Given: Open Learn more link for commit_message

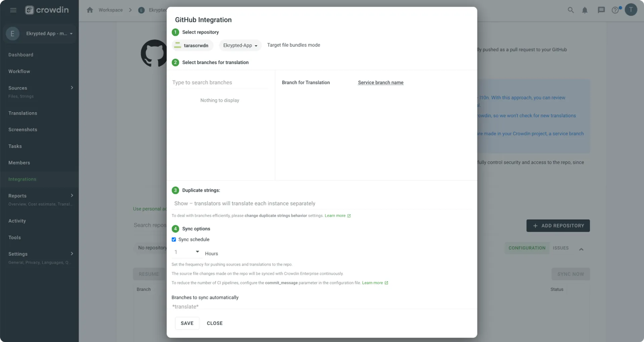Looking at the screenshot, I should click(372, 283).
